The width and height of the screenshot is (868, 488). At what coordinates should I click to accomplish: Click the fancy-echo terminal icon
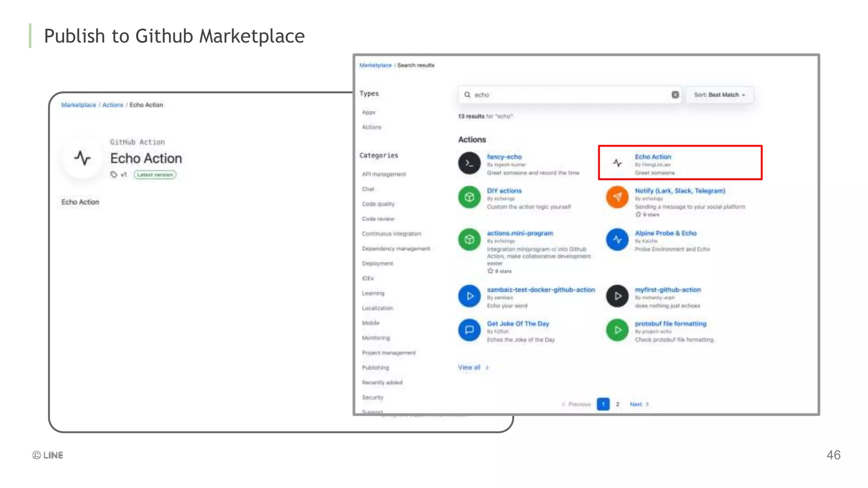pyautogui.click(x=469, y=163)
